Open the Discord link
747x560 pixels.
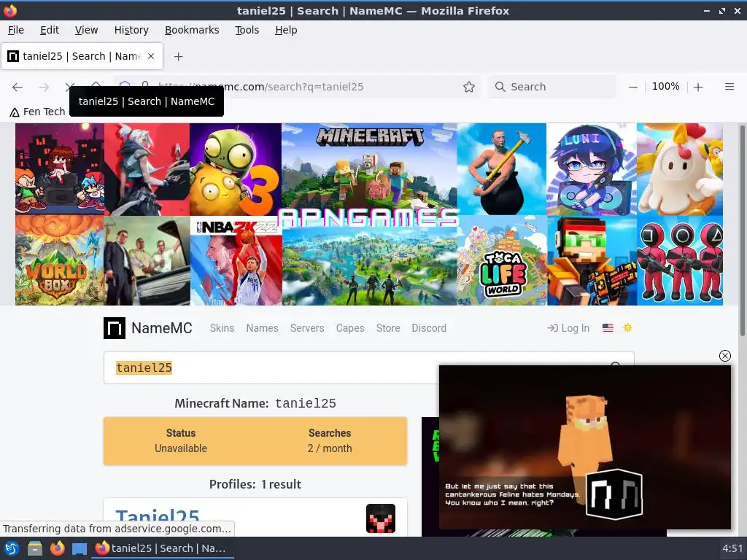pos(429,328)
